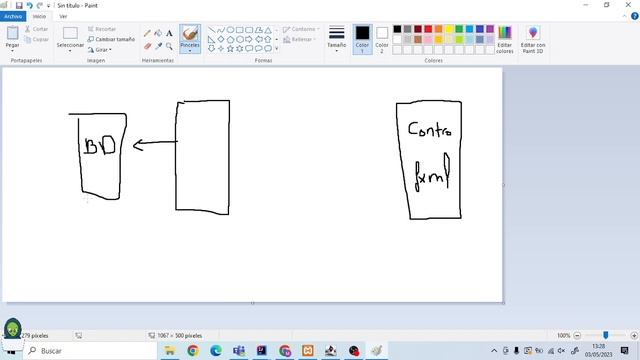Choose the Right arrow shape
The image size is (640, 360).
[249, 39]
